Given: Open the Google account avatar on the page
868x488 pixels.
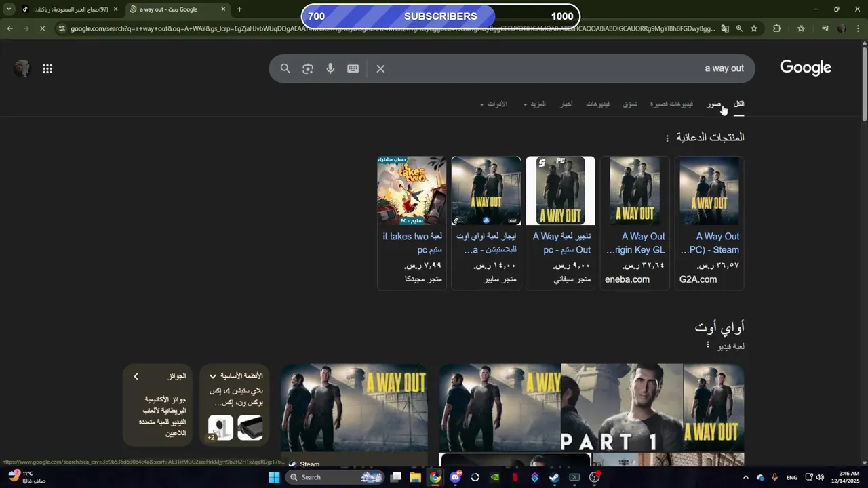Looking at the screenshot, I should click(x=22, y=68).
